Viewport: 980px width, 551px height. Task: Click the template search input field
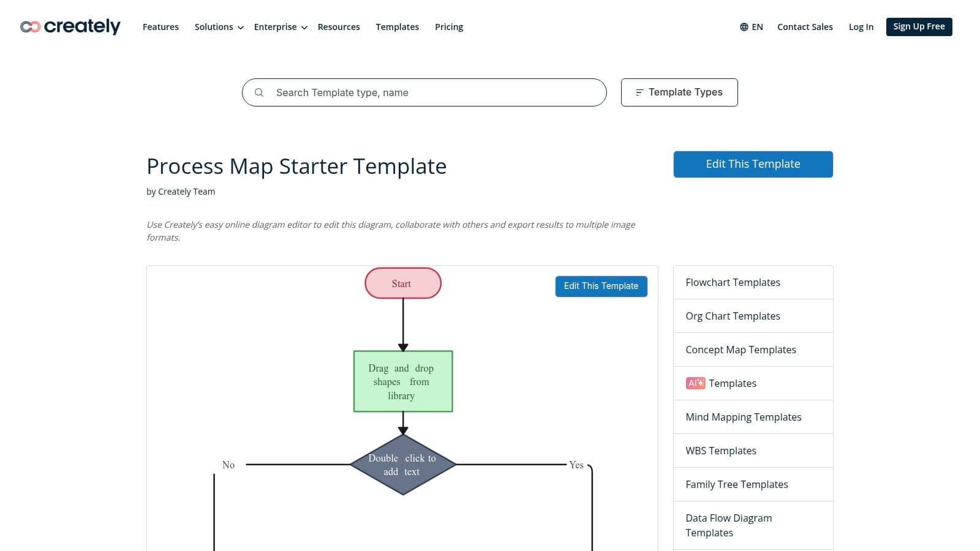[424, 92]
